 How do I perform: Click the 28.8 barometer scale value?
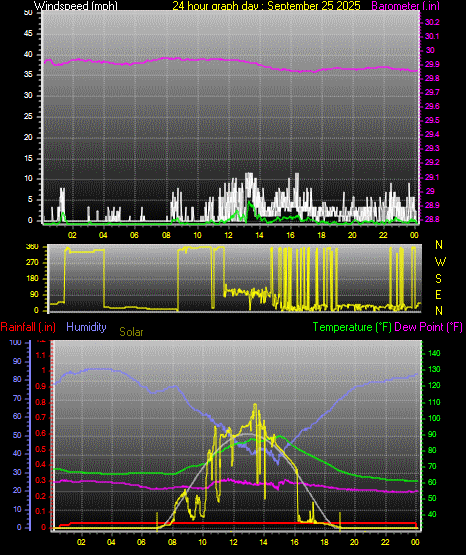[432, 219]
